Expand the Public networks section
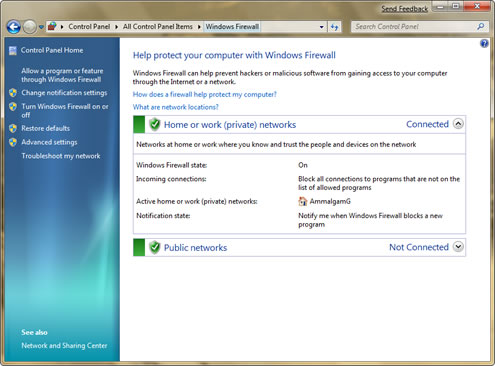This screenshot has height=366, width=495. [458, 247]
